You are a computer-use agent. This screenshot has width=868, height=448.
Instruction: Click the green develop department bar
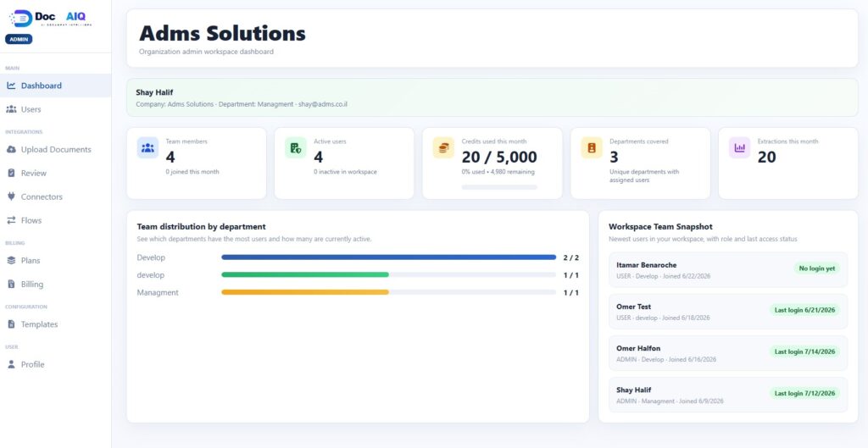(305, 275)
